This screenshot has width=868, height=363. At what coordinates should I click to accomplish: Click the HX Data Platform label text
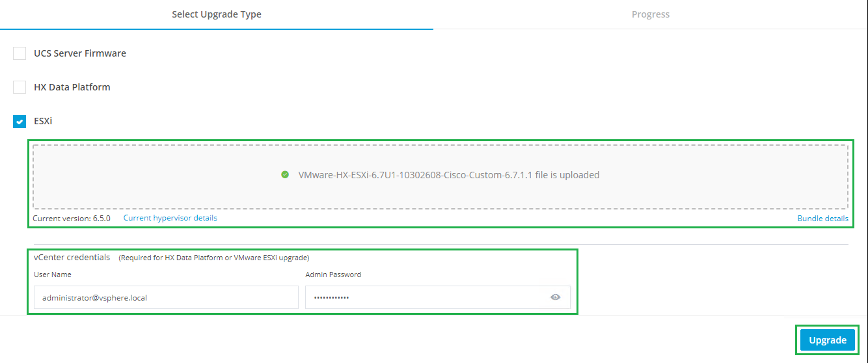click(72, 87)
